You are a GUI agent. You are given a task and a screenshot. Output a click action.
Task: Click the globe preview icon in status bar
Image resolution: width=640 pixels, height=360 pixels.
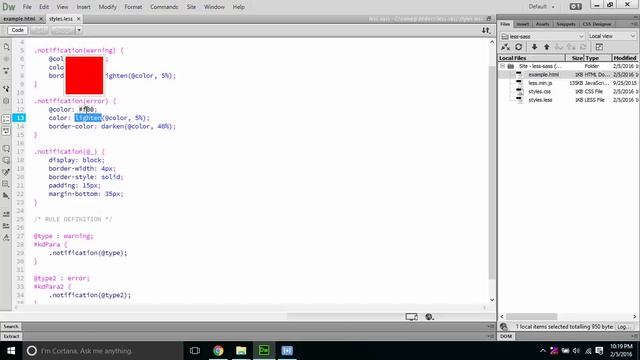point(429,317)
